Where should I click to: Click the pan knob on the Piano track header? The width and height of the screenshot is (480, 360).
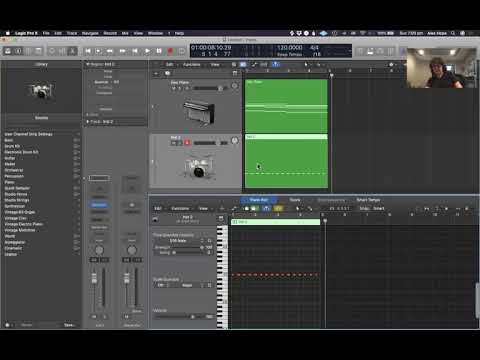coord(235,86)
